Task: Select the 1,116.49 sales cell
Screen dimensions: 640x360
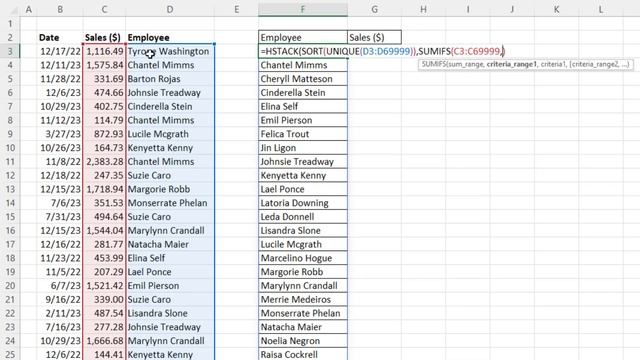Action: pyautogui.click(x=104, y=51)
